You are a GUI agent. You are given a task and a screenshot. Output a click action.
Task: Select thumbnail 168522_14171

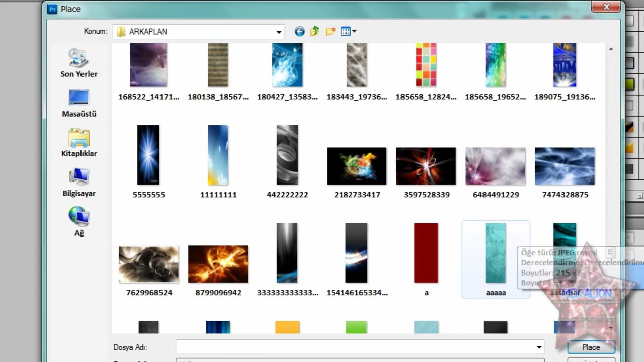(148, 65)
